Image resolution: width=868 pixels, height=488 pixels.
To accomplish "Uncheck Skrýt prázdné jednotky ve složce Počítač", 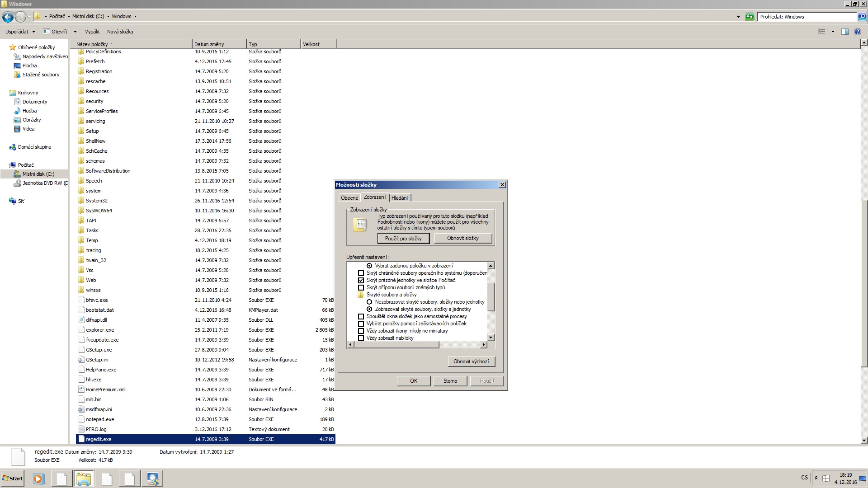I will tap(361, 280).
